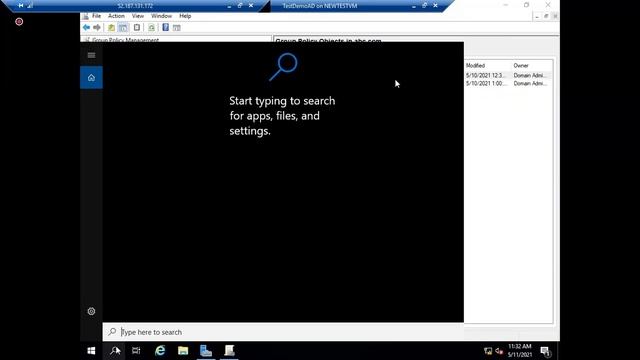640x360 pixels.
Task: Click the Forward arrow in the toolbar
Action: tap(97, 27)
